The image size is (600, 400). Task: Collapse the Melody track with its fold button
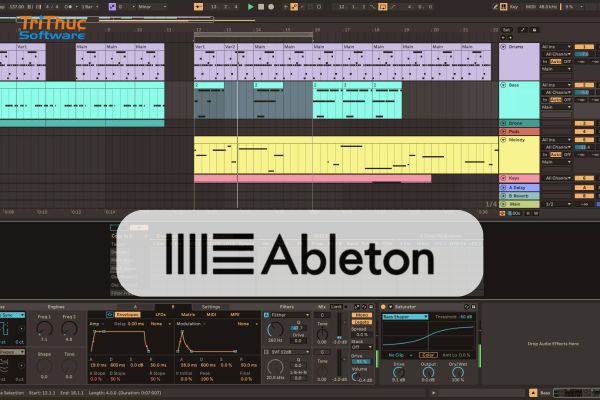(x=503, y=140)
